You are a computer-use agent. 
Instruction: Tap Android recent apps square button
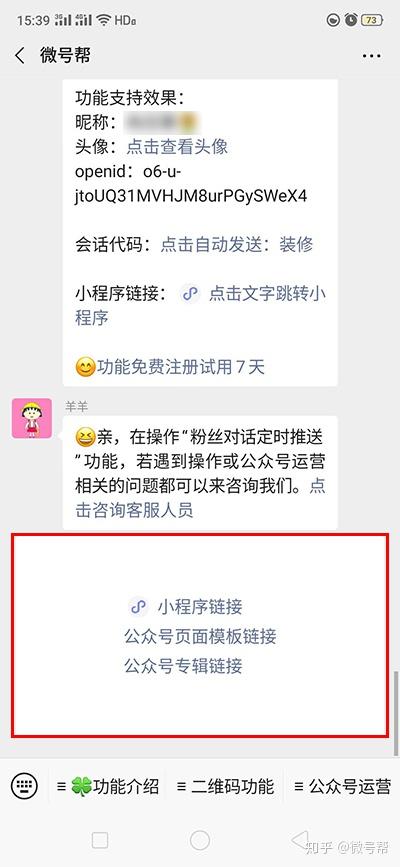pyautogui.click(x=100, y=840)
